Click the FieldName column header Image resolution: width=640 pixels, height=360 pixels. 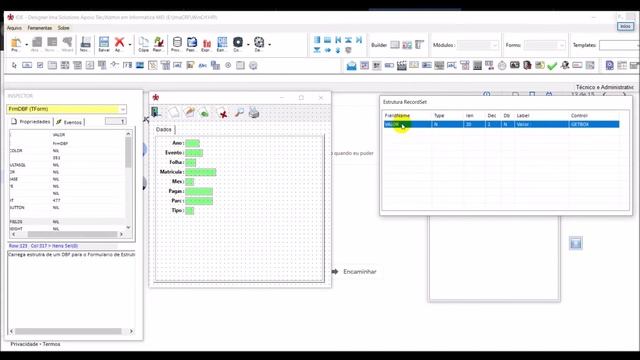397,116
